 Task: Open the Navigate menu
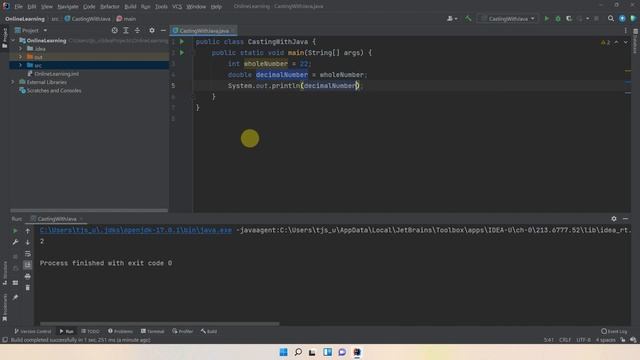pos(68,7)
